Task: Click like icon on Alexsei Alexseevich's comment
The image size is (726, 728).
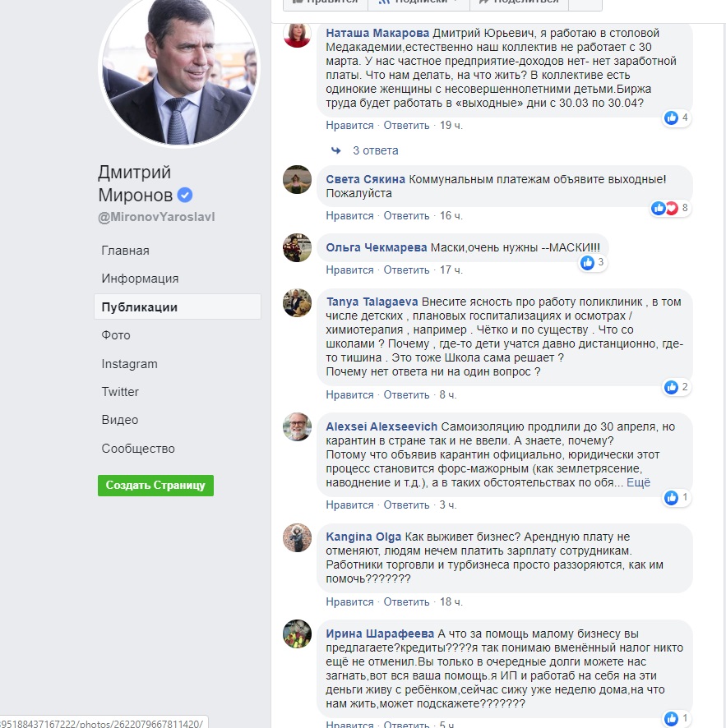Action: coord(671,498)
